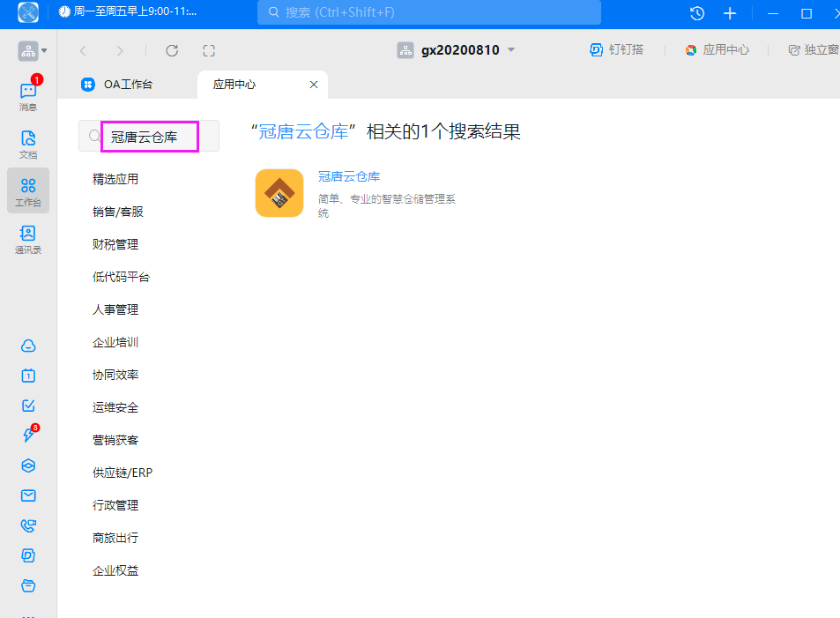
Task: Open 钉钉搭 in top toolbar
Action: pyautogui.click(x=617, y=50)
